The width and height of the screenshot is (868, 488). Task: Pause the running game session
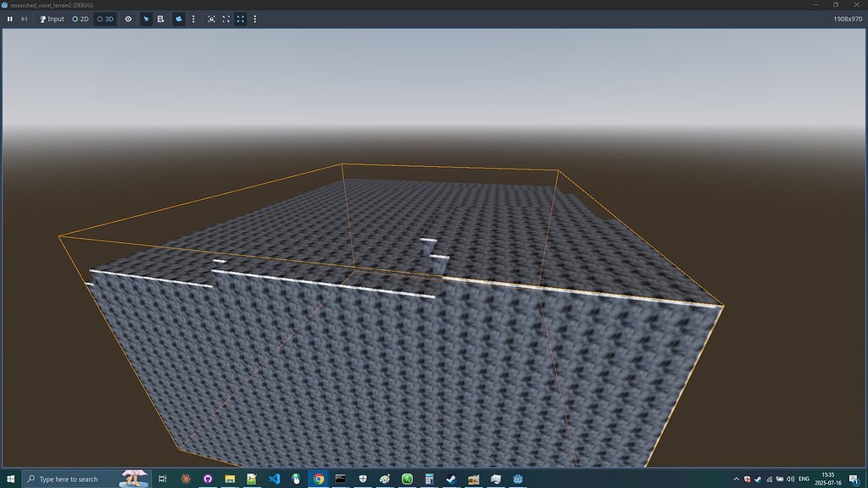click(x=10, y=19)
